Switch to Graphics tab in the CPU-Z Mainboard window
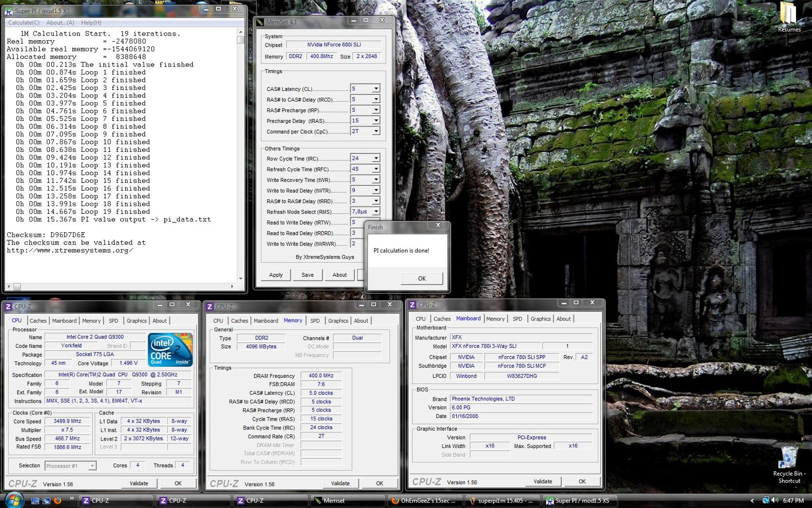 coord(540,319)
